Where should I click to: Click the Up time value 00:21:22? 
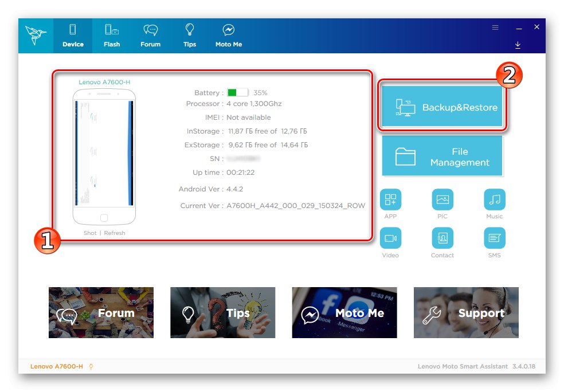pyautogui.click(x=240, y=173)
